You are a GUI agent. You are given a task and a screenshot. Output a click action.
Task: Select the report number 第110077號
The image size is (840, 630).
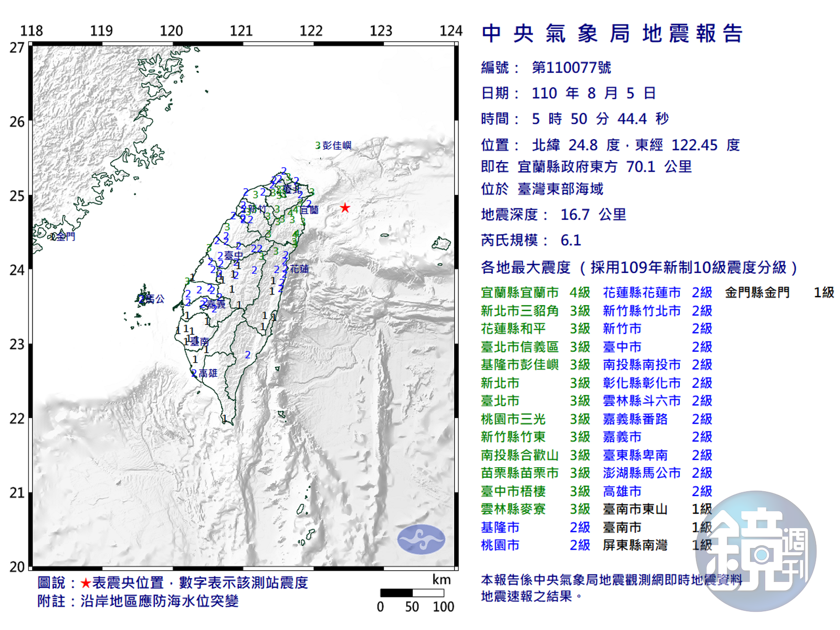pos(571,68)
